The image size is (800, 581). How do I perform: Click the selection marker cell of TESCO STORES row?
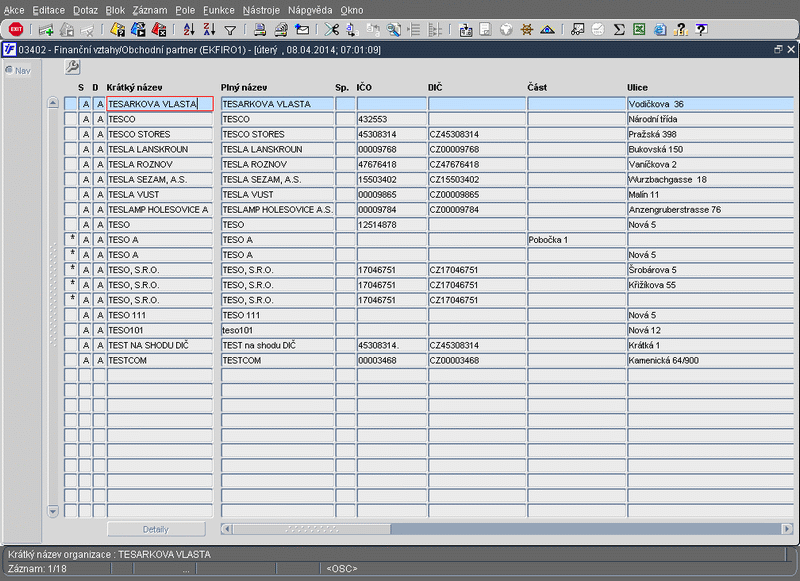[x=70, y=134]
